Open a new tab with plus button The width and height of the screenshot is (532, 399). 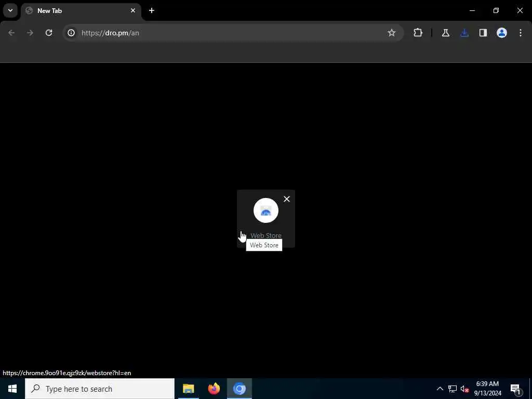(x=152, y=10)
